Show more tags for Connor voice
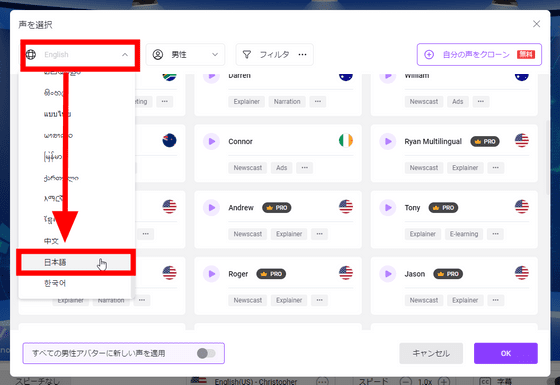This screenshot has width=560, height=385. 304,168
